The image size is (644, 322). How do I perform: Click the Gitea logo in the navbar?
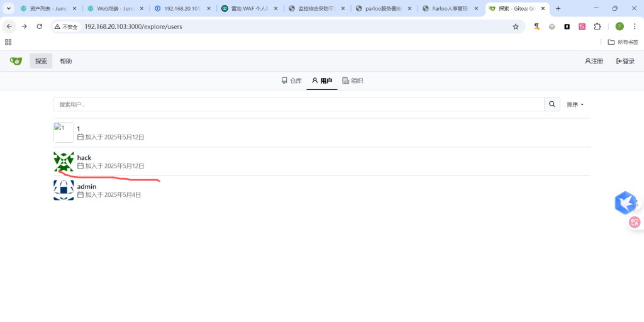[16, 61]
